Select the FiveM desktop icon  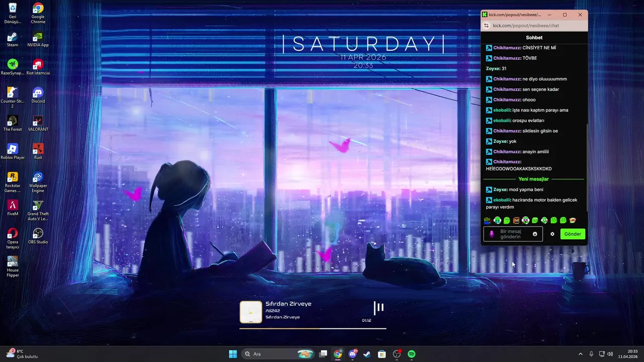point(13,208)
